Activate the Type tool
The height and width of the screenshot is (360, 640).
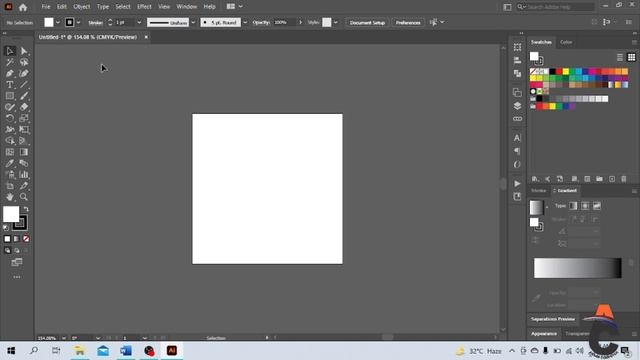point(10,84)
